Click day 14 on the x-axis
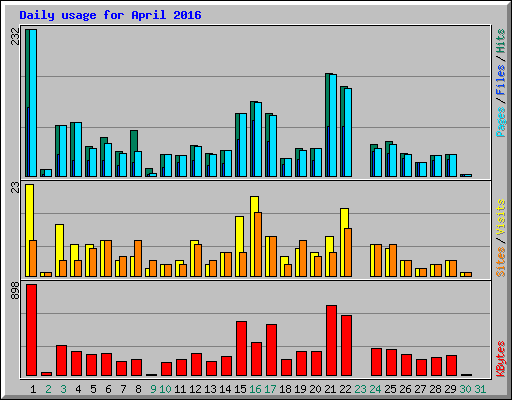 coord(225,389)
